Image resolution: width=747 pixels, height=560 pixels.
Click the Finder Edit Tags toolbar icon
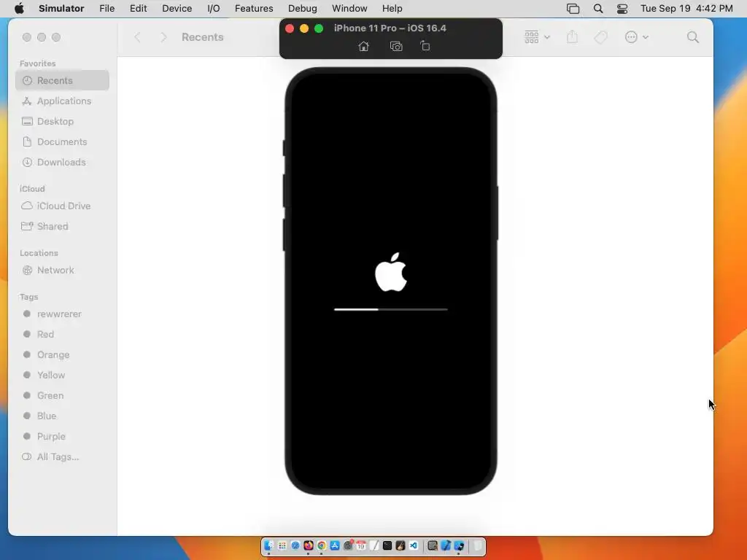[x=601, y=37]
